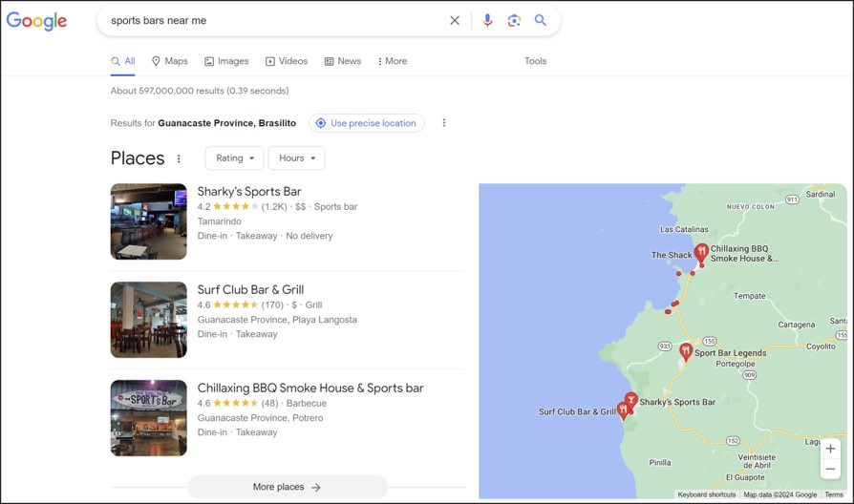The width and height of the screenshot is (854, 504).
Task: Clear the search box text
Action: coord(455,20)
